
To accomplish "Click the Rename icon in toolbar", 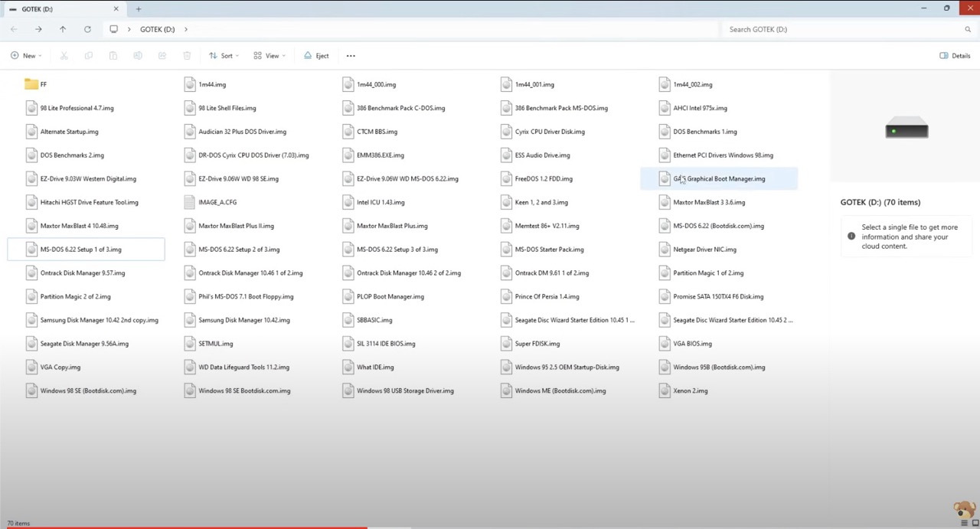I will click(x=138, y=56).
